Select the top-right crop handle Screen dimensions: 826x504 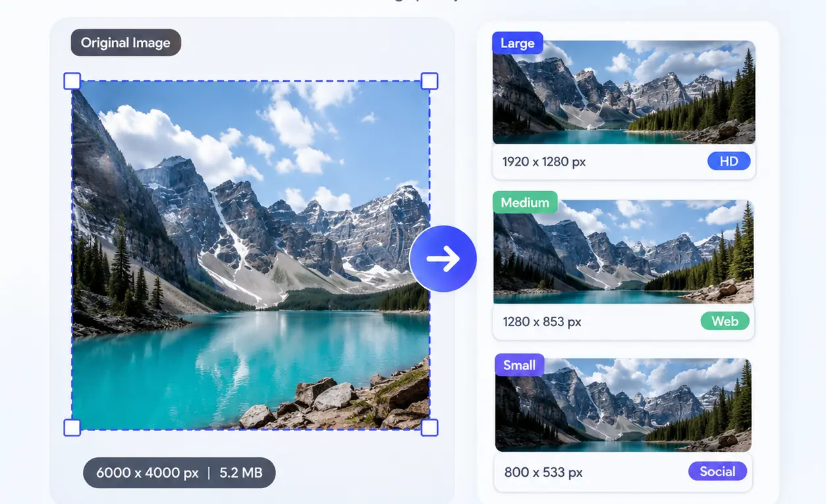tap(429, 81)
